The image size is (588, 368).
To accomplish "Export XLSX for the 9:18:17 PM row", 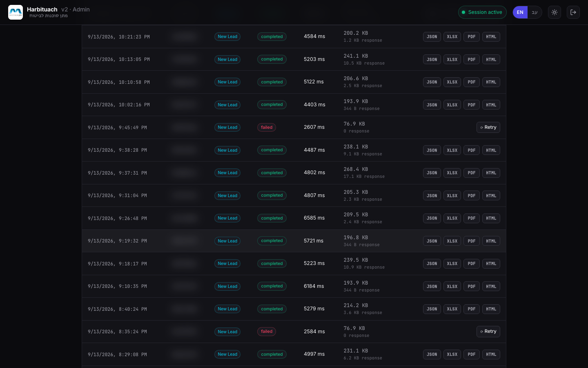I will coord(452,264).
